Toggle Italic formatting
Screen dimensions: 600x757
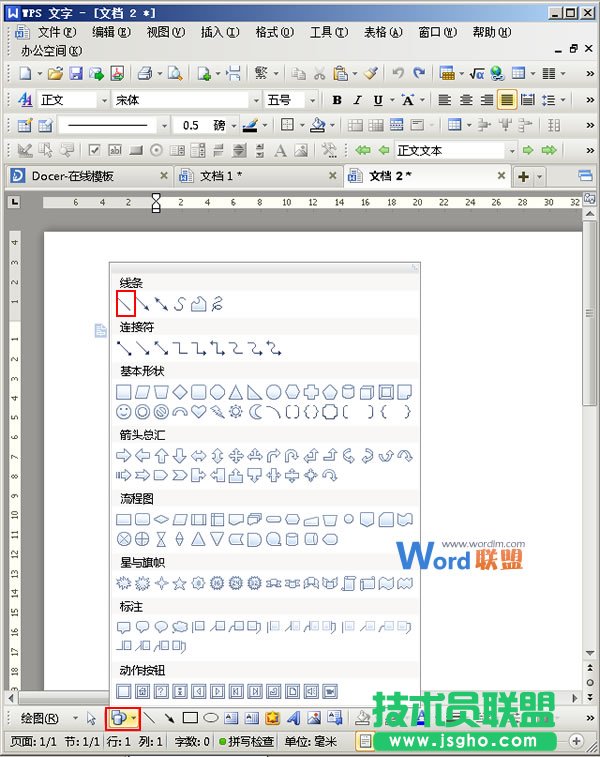357,100
